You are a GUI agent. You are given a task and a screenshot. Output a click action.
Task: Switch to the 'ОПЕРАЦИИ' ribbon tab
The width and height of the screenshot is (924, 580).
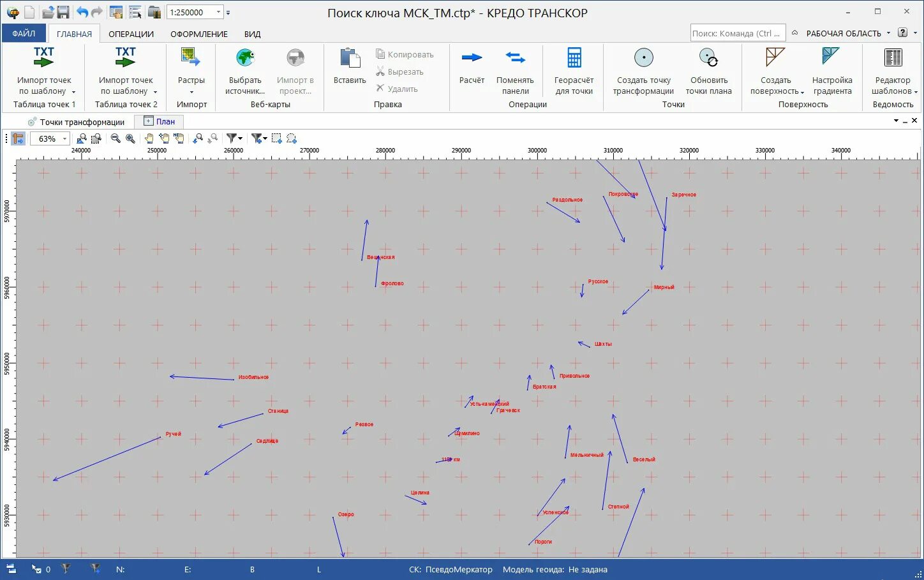coord(131,34)
